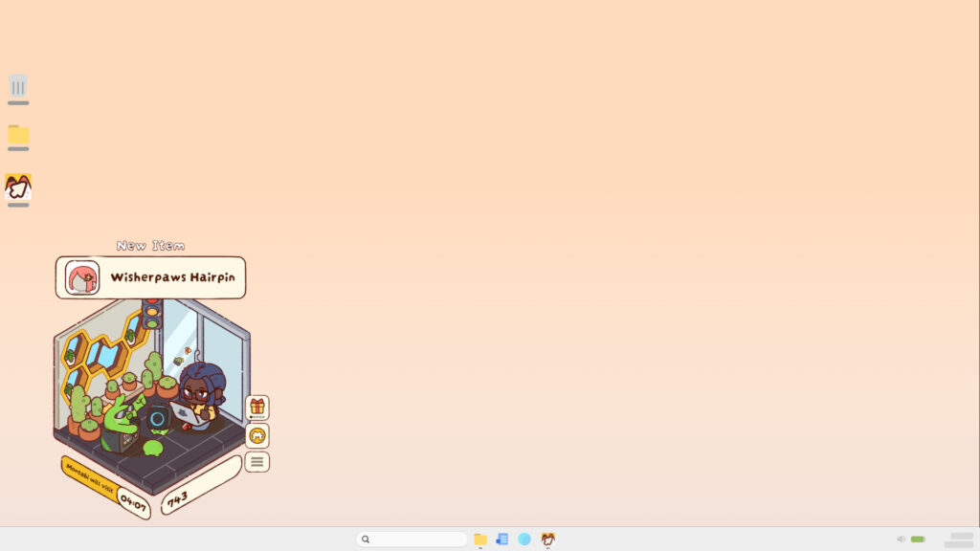Click the 743 counter pill
Viewport: 980px width, 551px height.
(201, 486)
